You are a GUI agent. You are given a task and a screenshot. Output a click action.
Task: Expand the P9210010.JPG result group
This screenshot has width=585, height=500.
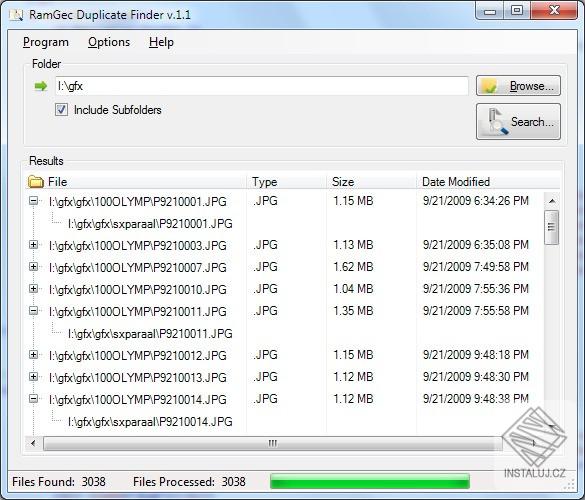point(34,289)
